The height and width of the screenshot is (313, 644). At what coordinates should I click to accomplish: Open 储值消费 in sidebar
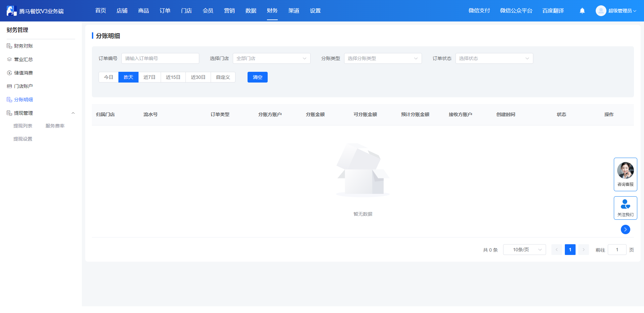pos(23,73)
